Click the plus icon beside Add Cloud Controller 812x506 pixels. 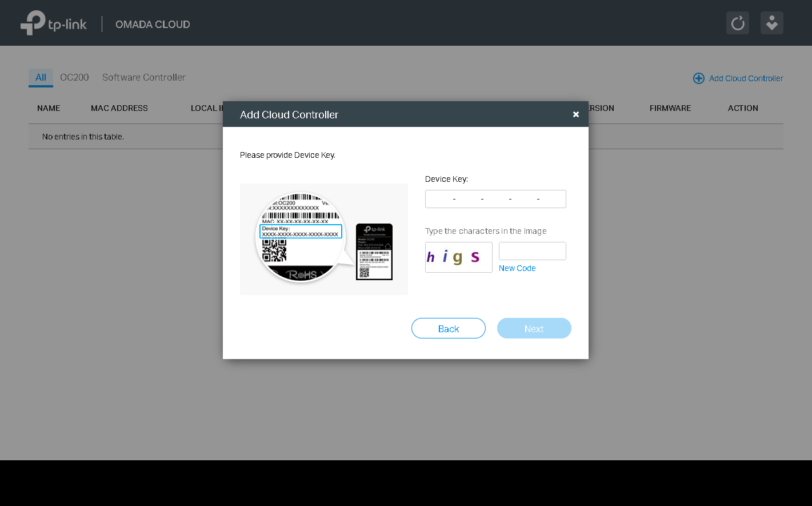(698, 78)
